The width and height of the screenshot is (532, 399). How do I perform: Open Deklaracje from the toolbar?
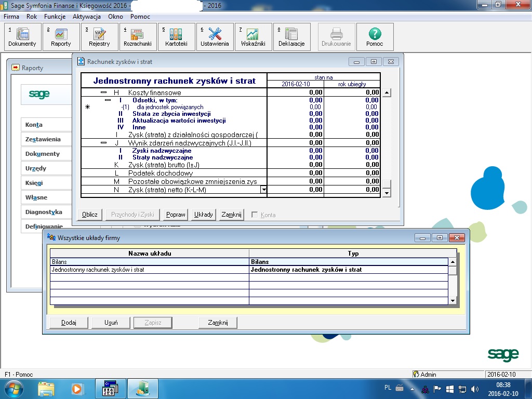[x=292, y=37]
